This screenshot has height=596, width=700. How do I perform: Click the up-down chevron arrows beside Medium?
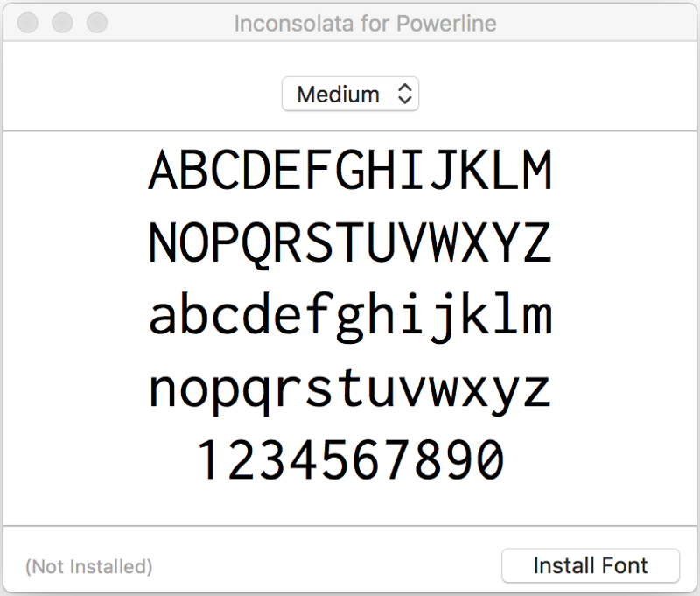[x=404, y=94]
